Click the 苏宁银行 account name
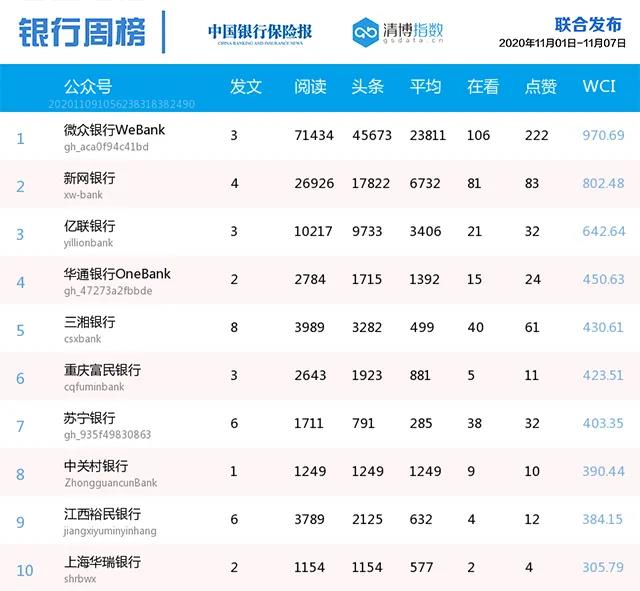Viewport: 640px width, 591px height. click(x=89, y=418)
